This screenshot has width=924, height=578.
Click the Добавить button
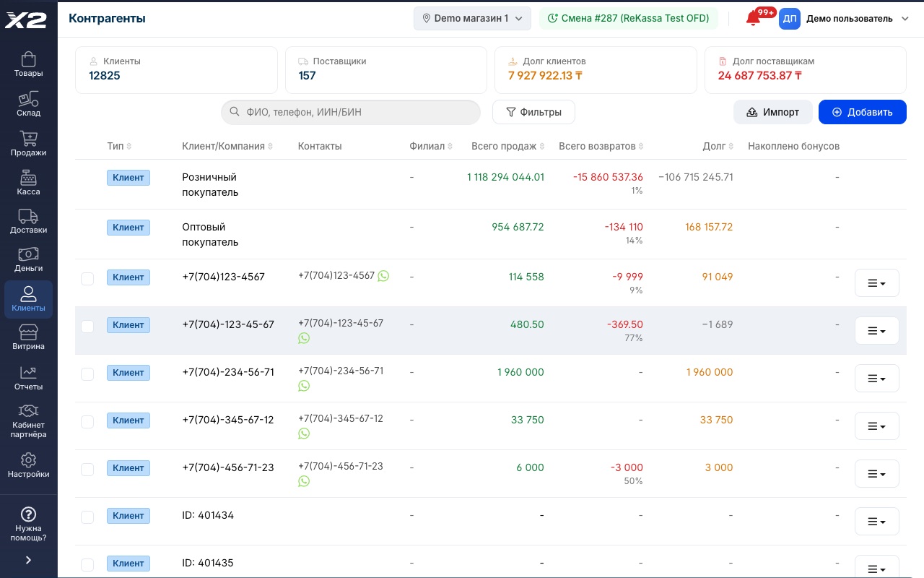point(862,112)
